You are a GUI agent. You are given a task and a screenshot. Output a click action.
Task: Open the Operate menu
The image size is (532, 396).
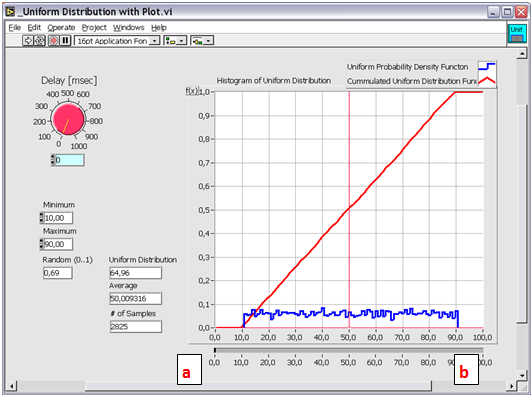(x=61, y=27)
